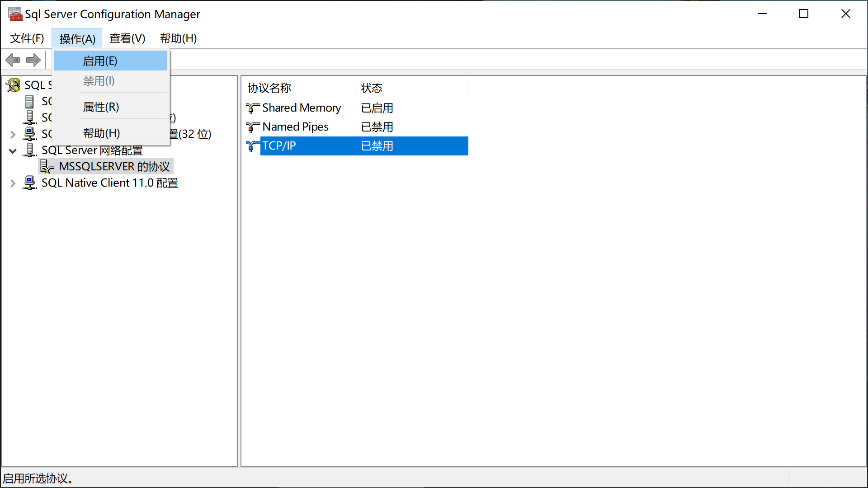Open the 文件(F) menu
Viewport: 868px width, 488px height.
tap(27, 38)
